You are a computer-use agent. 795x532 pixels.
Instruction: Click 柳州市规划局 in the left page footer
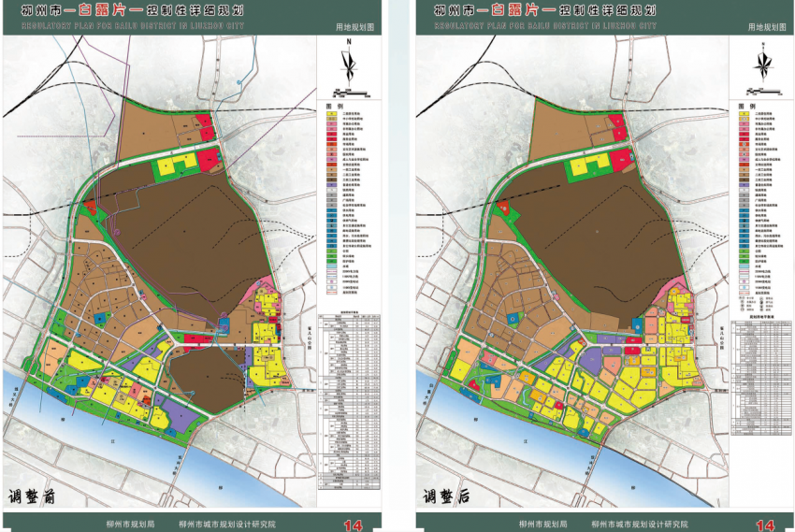click(130, 524)
